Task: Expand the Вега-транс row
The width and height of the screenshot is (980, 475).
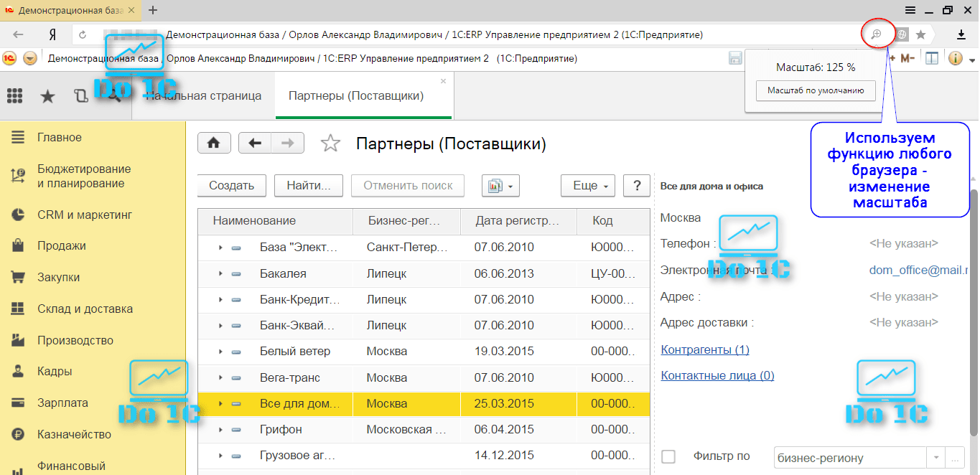Action: [220, 377]
